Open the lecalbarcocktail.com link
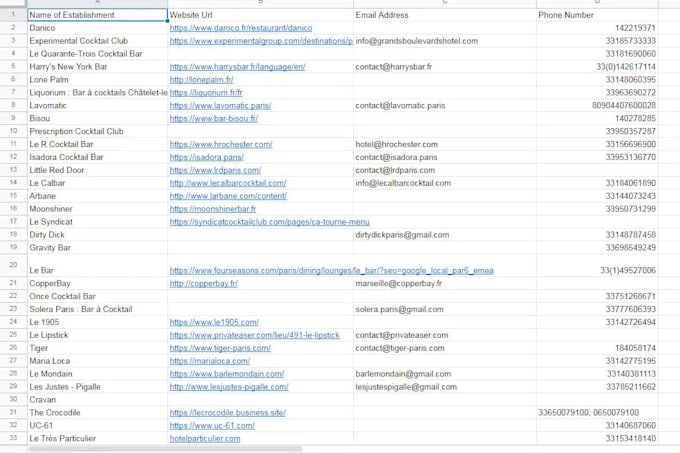The width and height of the screenshot is (680, 453). click(x=228, y=183)
